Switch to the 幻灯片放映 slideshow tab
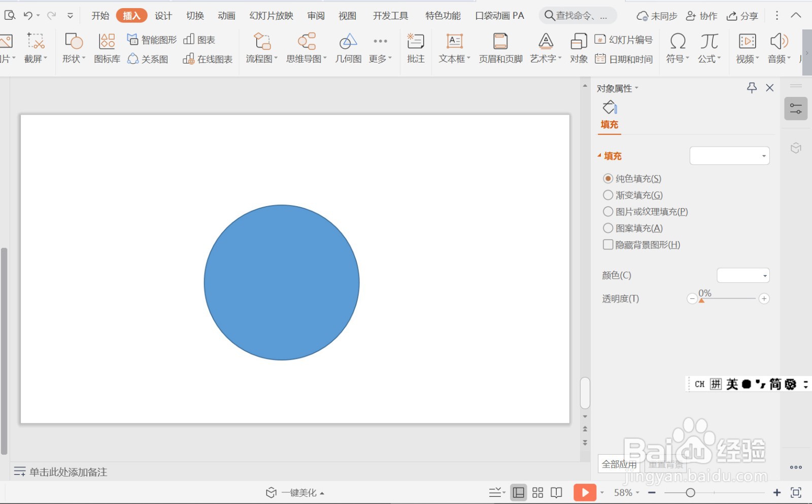Screen dimensions: 812x504 272,16
